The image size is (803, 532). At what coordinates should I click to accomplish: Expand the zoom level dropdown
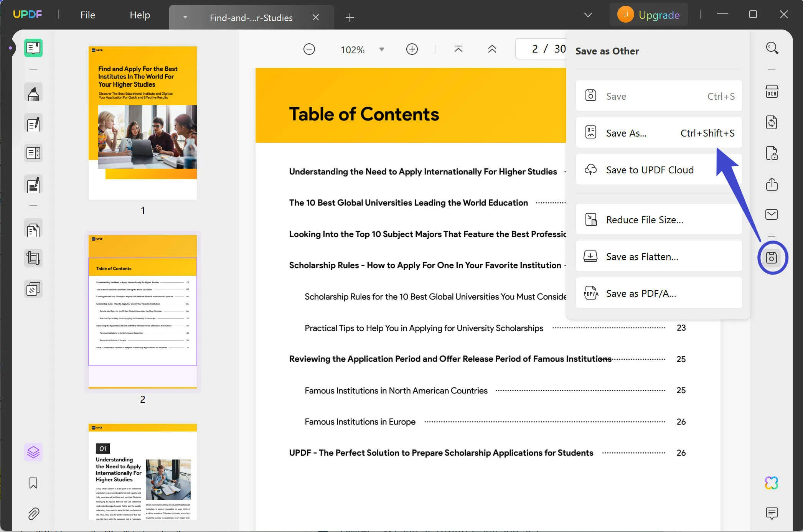pos(383,50)
